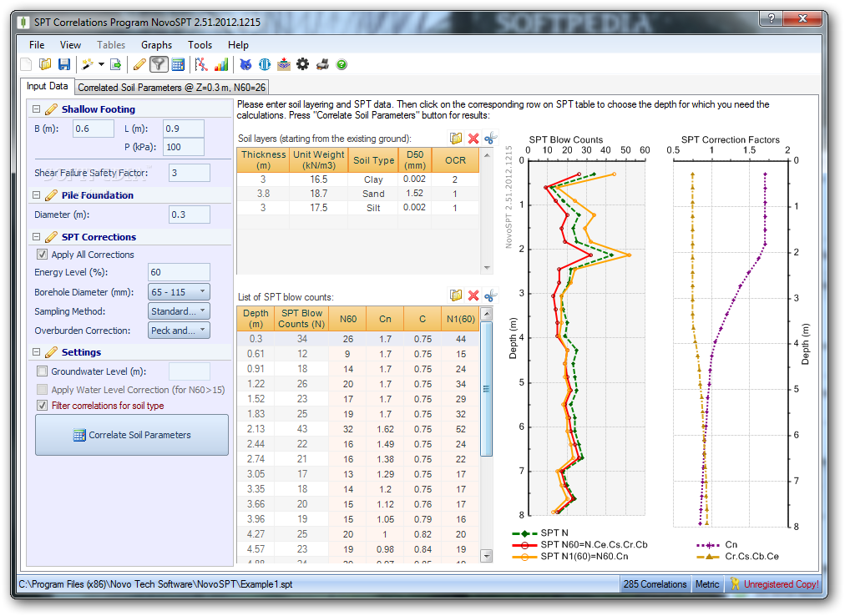Viewport: 845px width, 616px height.
Task: Open the Graphs menu
Action: coord(156,45)
